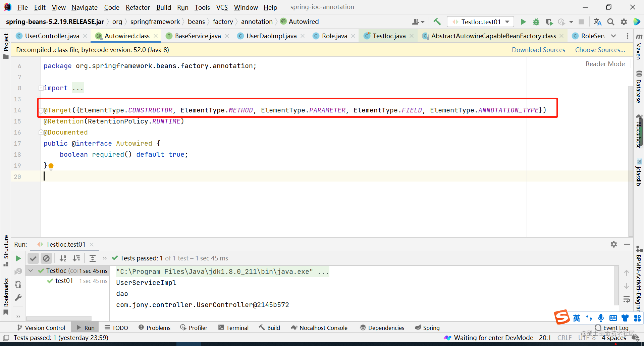Hide the Run tool window
Image resolution: width=644 pixels, height=346 pixels.
tap(627, 244)
